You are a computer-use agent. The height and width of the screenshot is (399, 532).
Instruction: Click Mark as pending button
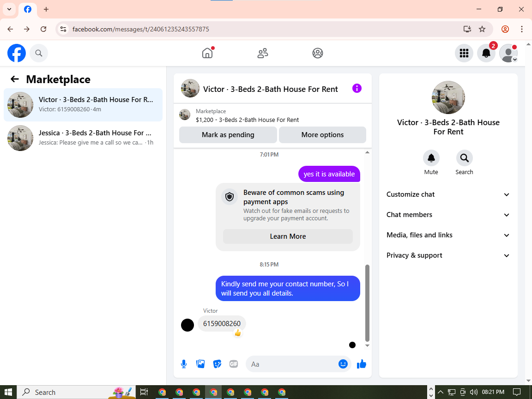(x=228, y=135)
